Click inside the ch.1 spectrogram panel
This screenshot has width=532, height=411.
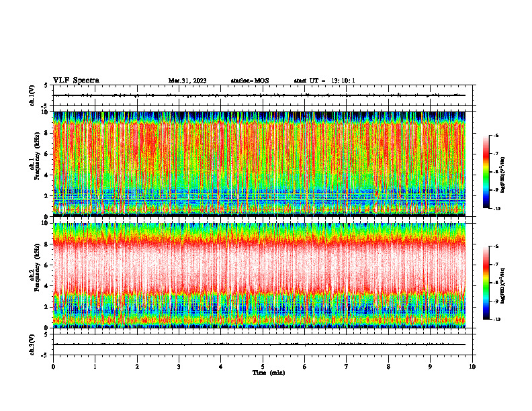point(259,164)
